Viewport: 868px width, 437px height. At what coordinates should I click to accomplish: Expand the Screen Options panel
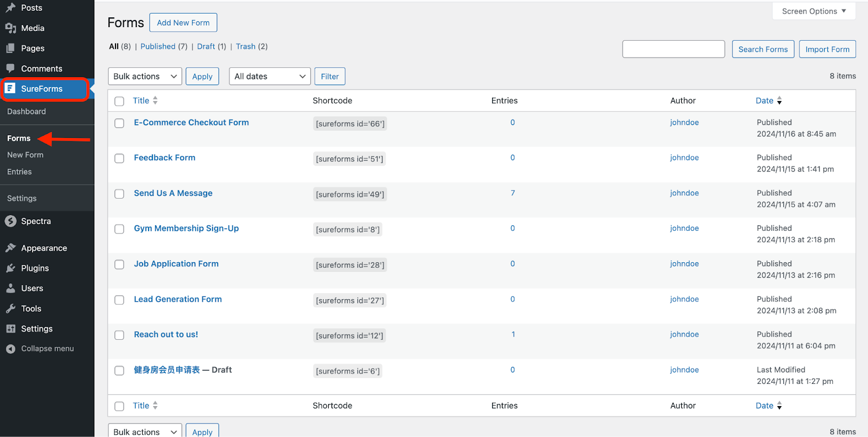(x=813, y=11)
